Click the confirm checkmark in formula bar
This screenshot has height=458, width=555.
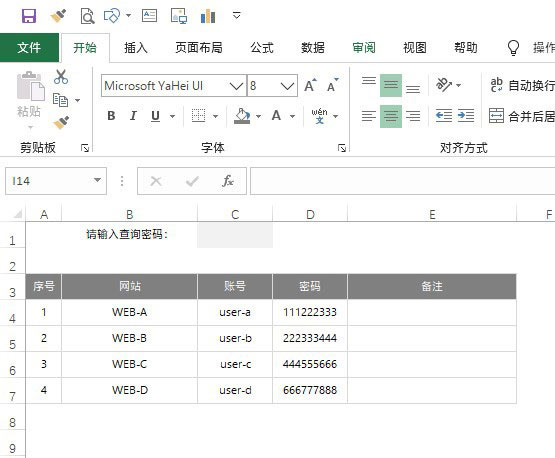click(192, 181)
